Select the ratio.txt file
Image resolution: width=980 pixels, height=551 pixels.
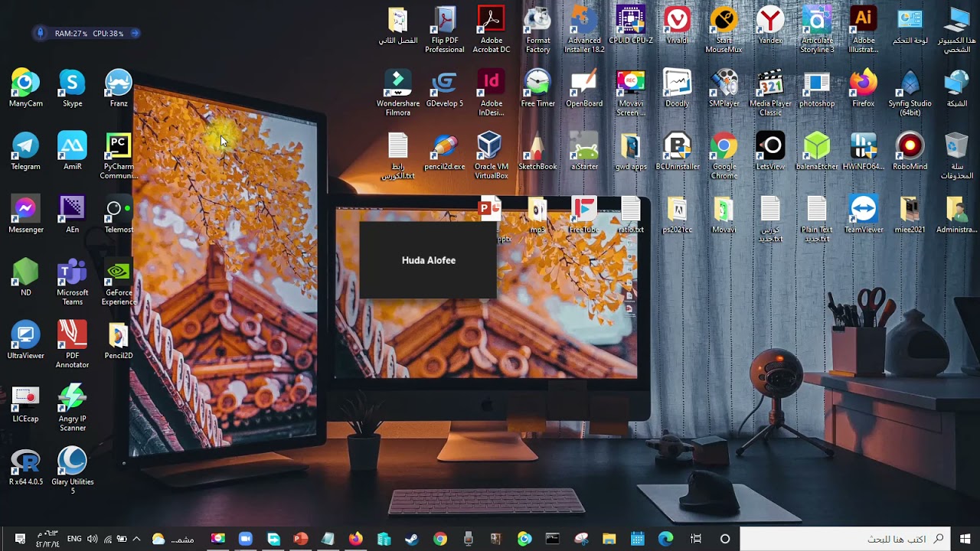tap(631, 214)
